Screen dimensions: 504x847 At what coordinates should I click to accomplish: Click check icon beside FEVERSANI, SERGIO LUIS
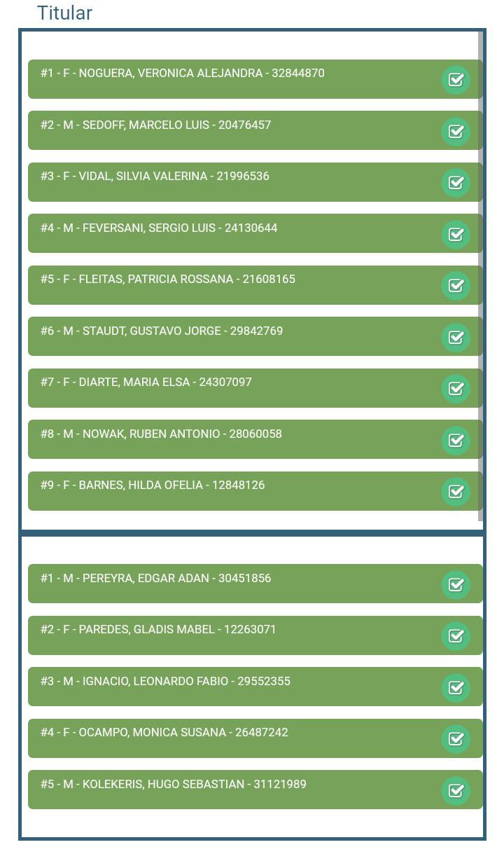click(x=456, y=234)
